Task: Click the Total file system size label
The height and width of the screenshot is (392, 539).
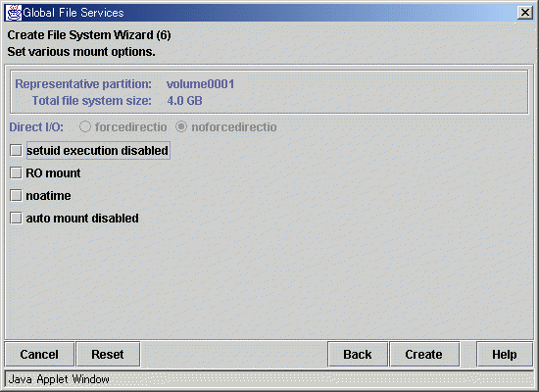Action: point(92,101)
